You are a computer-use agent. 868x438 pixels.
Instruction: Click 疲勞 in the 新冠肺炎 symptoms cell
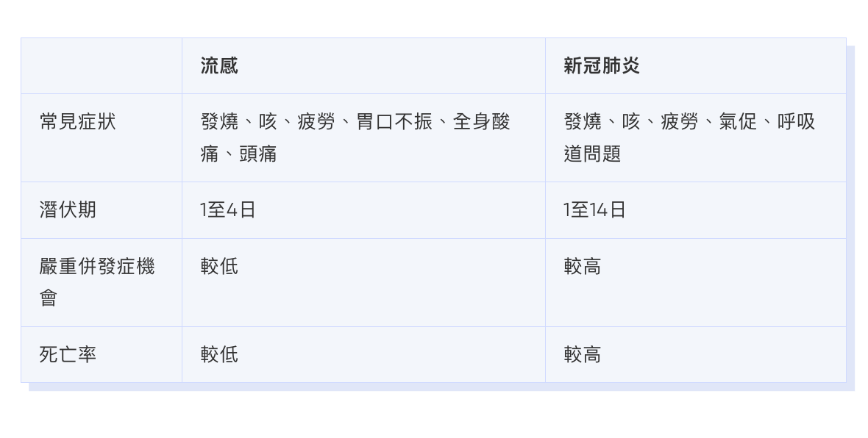[x=680, y=122]
